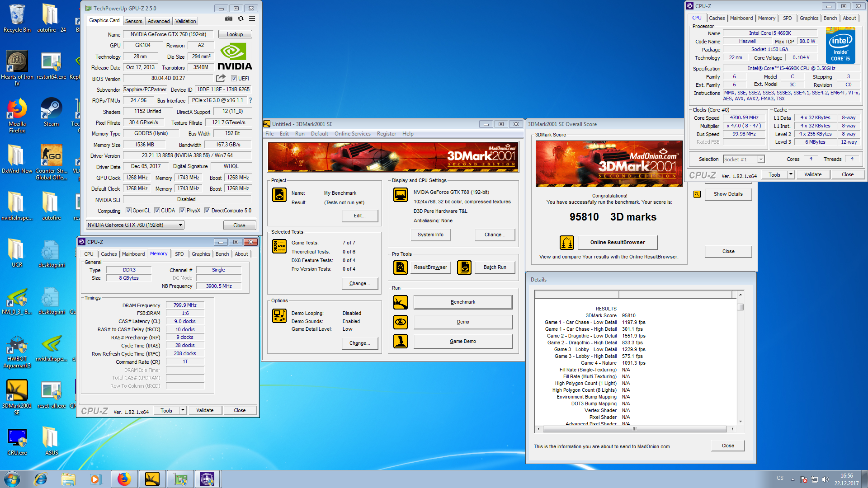This screenshot has height=488, width=868.
Task: Open Steam desktop shortcut
Action: click(x=51, y=113)
